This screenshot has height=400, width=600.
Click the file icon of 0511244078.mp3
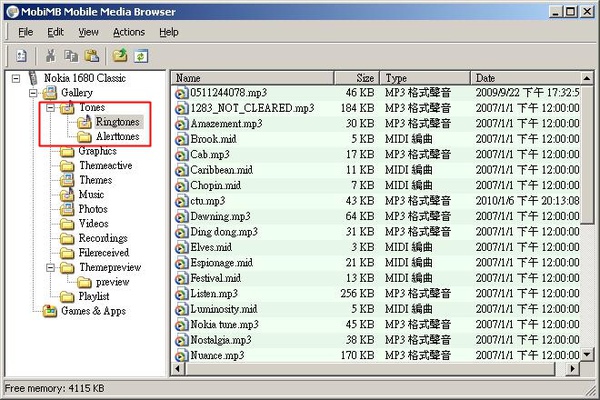pyautogui.click(x=181, y=93)
